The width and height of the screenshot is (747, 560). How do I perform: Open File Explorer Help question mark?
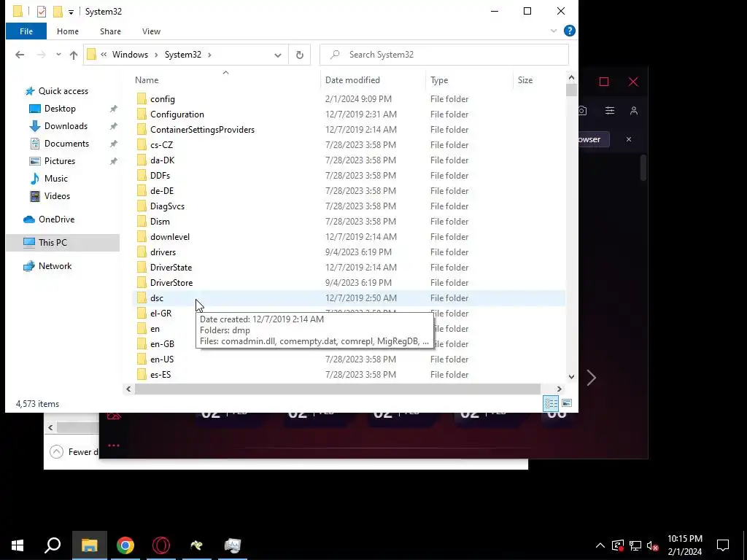569,31
